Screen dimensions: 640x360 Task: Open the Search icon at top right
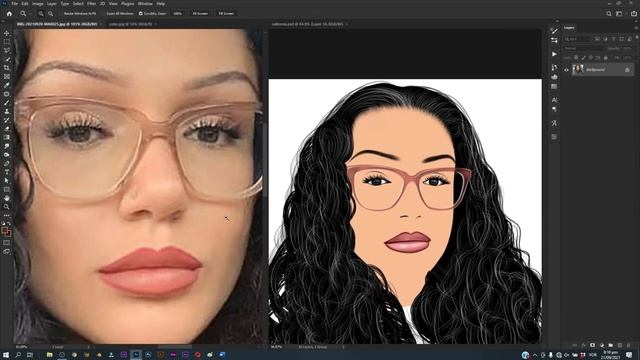(x=609, y=13)
